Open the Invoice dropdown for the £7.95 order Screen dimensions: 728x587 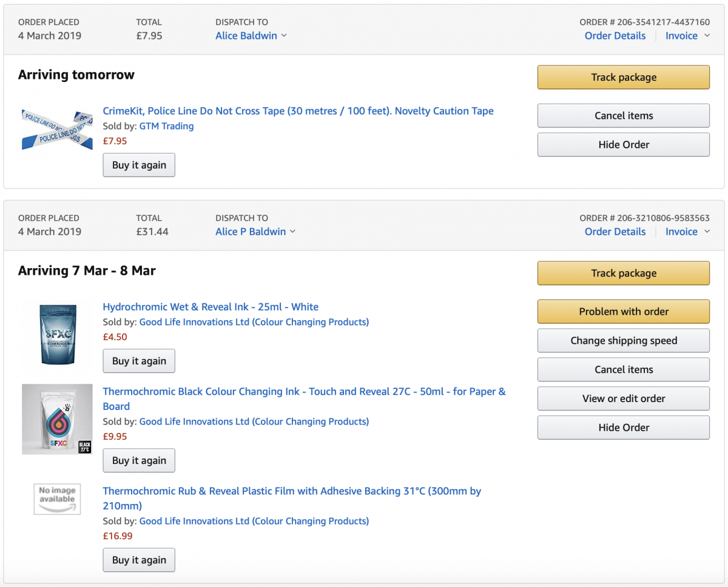pos(687,36)
